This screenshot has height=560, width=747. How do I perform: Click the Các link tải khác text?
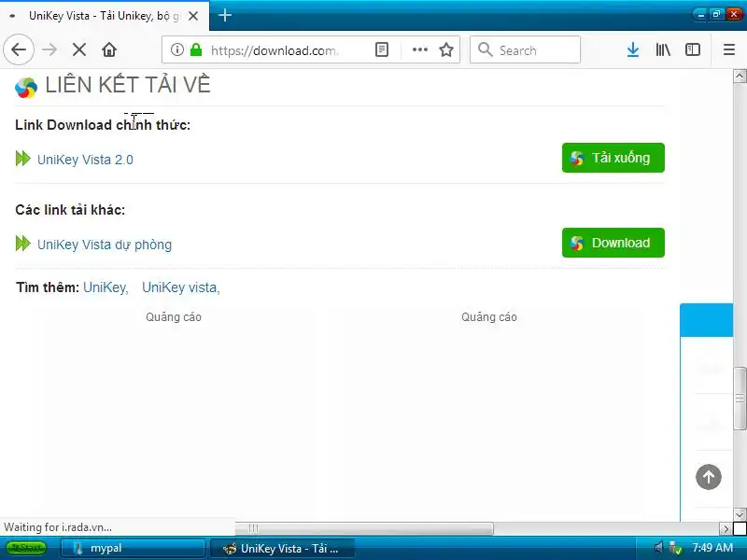click(x=70, y=210)
